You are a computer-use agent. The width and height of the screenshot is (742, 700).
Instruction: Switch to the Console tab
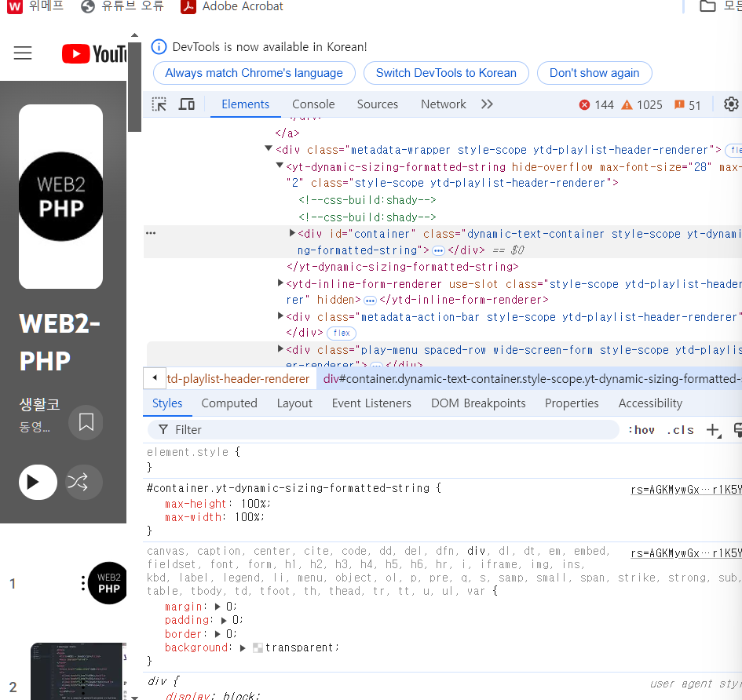click(313, 104)
